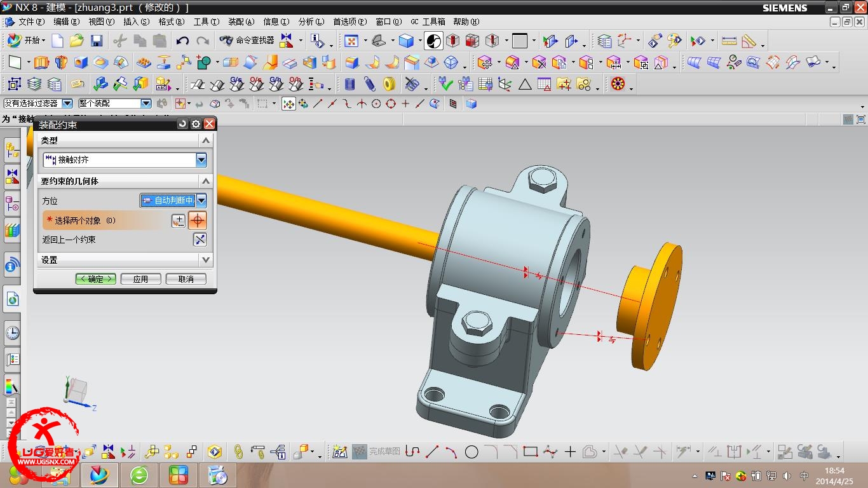Open the Reuse Library books sidebar tab
868x488 pixels.
12,230
